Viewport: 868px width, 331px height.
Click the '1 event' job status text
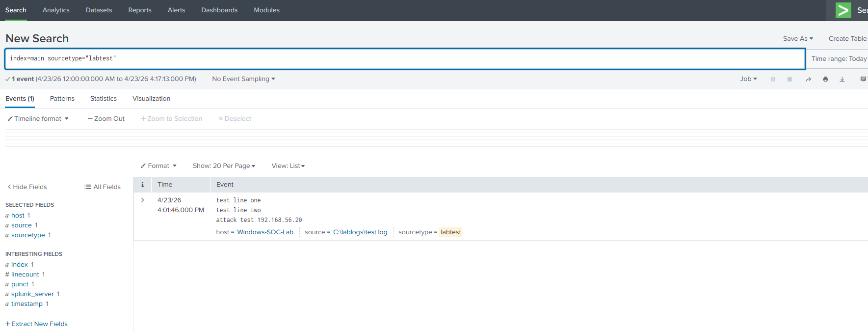click(x=23, y=79)
